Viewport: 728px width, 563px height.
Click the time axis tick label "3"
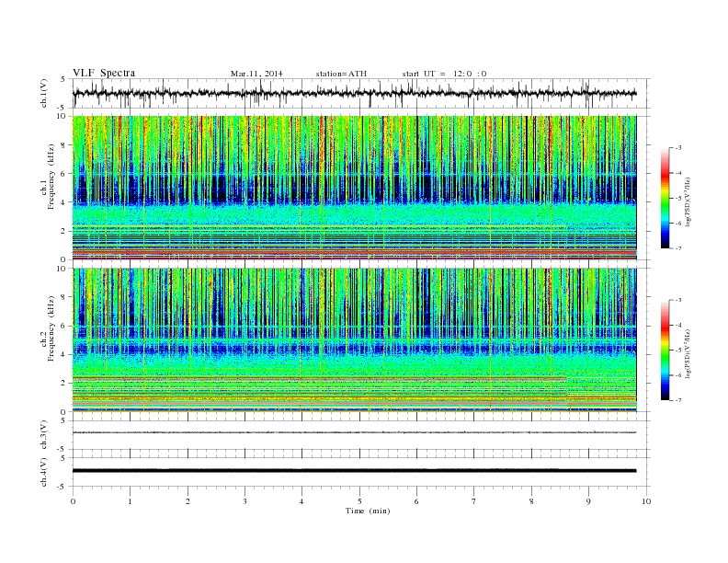[245, 501]
